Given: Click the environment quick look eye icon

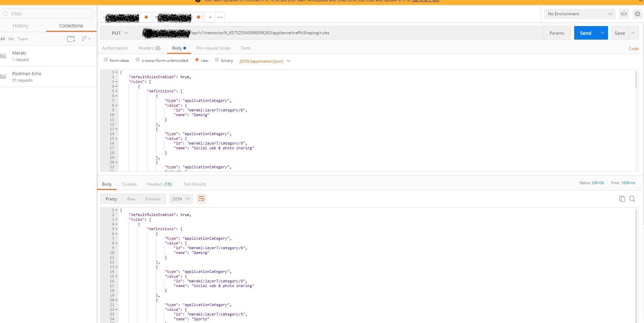Looking at the screenshot, I should click(x=624, y=14).
